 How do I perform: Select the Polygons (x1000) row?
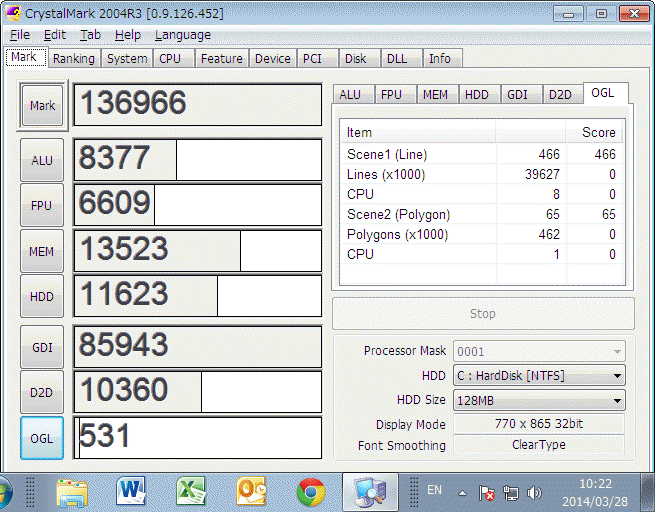click(481, 234)
